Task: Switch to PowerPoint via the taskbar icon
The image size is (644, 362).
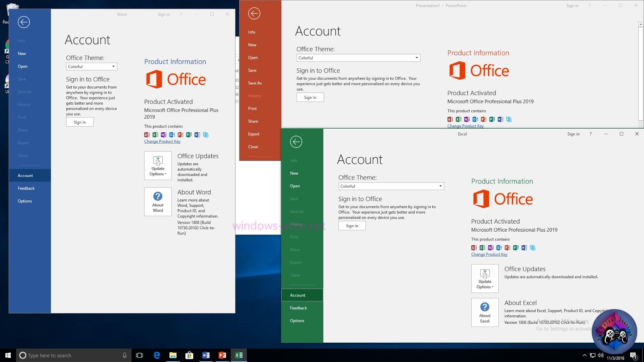Action: tap(222, 355)
